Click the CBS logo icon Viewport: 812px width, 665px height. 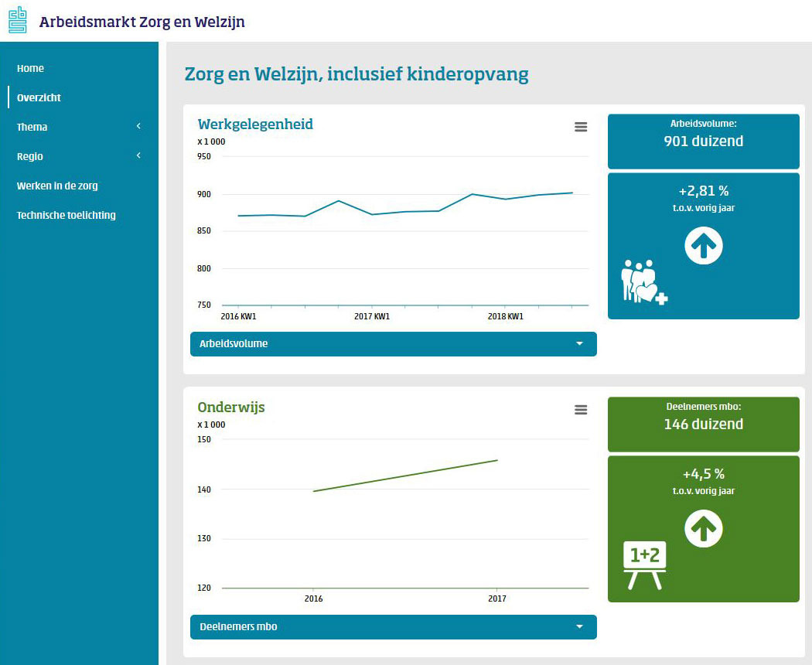click(x=17, y=19)
